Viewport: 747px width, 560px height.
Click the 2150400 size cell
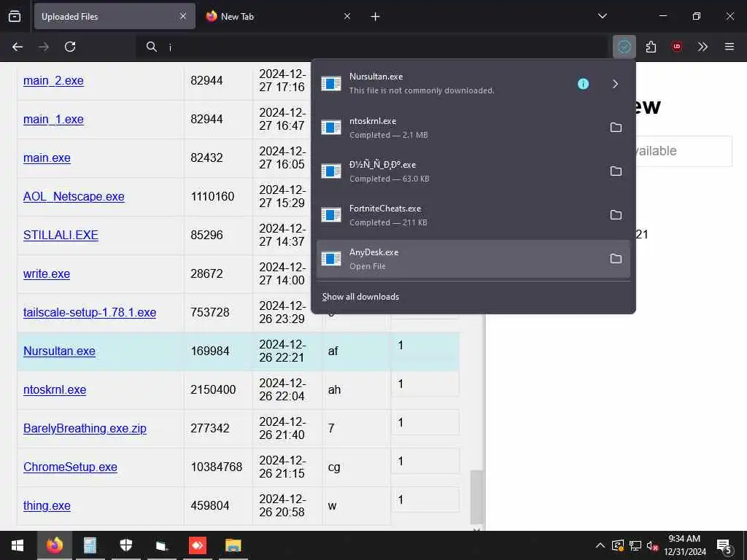[218, 389]
